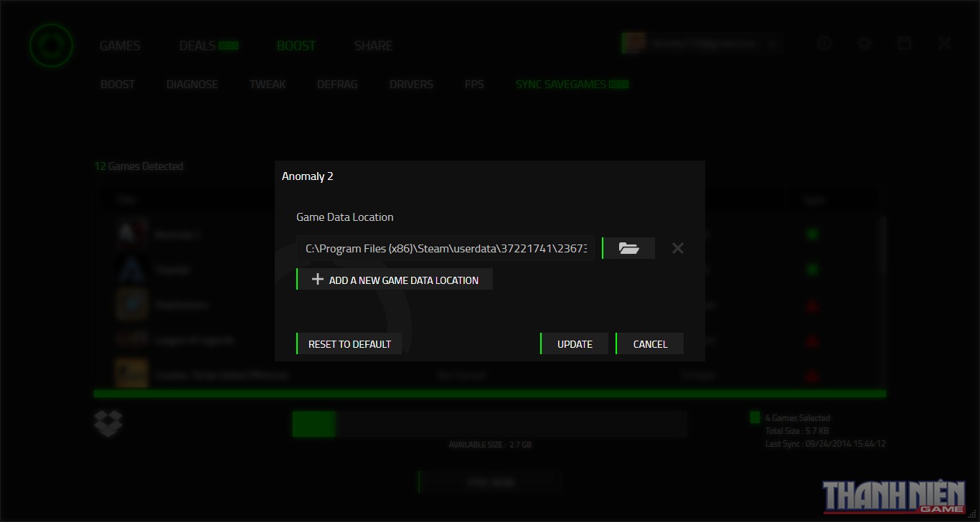
Task: Switch to the Defrag sub-tab
Action: [337, 84]
